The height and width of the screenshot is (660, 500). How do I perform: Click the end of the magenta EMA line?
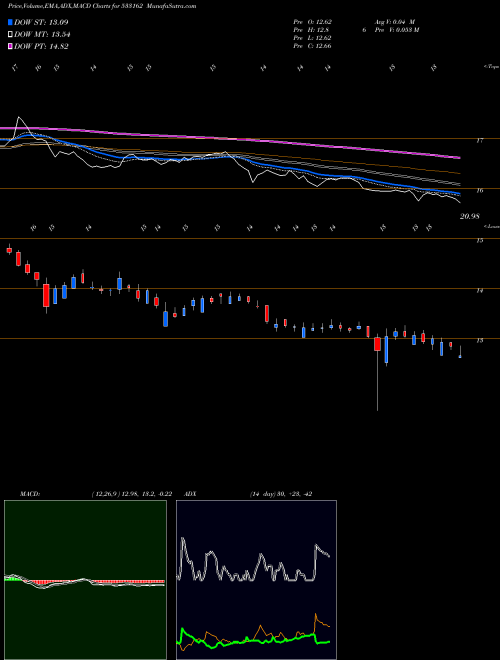459,158
